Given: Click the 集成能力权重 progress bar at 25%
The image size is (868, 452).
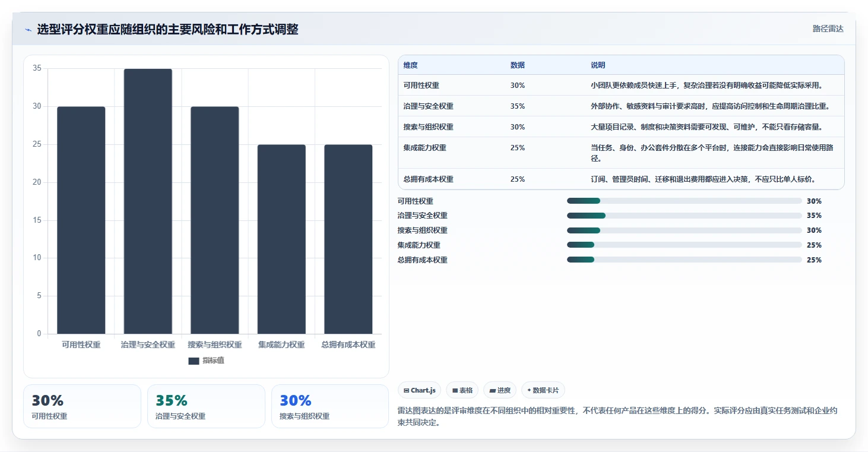Looking at the screenshot, I should click(685, 245).
